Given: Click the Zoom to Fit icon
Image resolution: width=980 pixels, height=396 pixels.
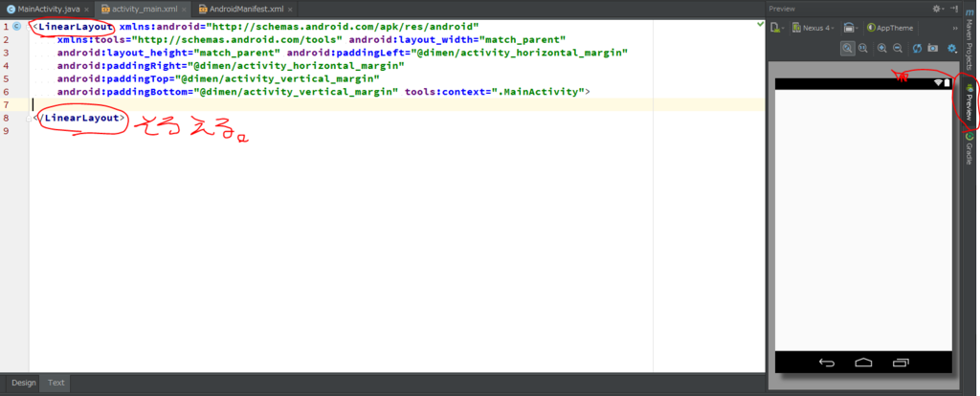Looking at the screenshot, I should [848, 48].
